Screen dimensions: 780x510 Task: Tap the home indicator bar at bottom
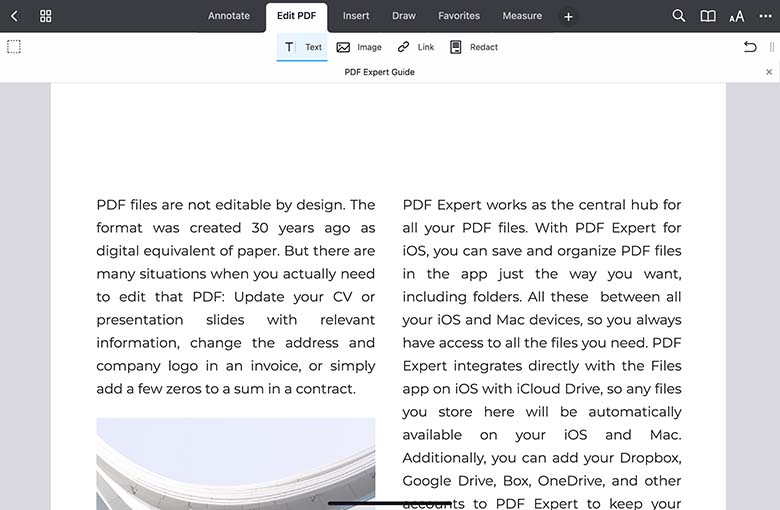tap(390, 504)
